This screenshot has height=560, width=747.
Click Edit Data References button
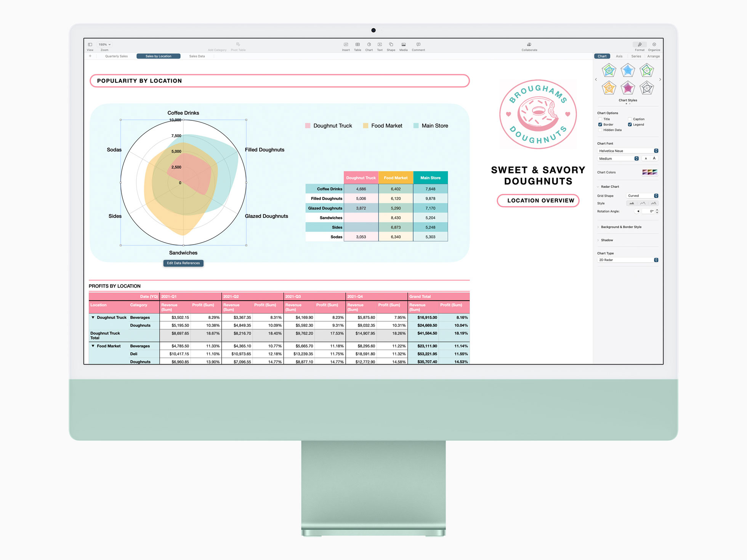tap(183, 263)
